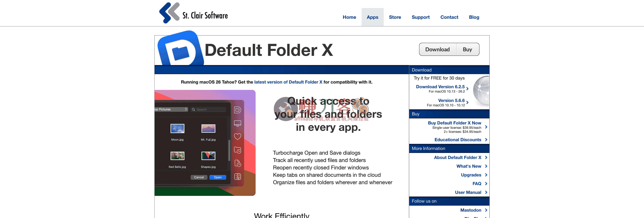Click the magnifier icon in the Search field
The image size is (644, 218).
[x=193, y=109]
